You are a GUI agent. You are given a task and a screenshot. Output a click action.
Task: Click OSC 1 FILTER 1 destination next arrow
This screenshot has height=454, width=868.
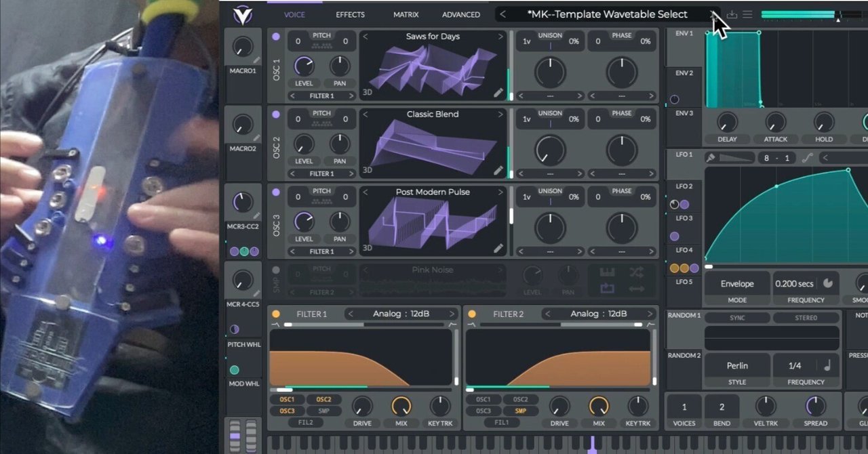tap(351, 96)
